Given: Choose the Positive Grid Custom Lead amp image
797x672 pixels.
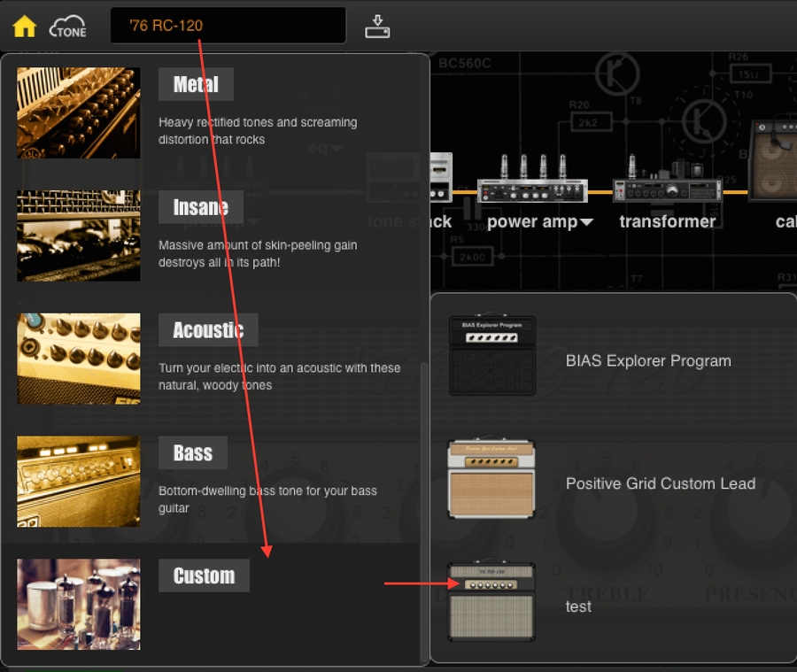Looking at the screenshot, I should pyautogui.click(x=491, y=479).
